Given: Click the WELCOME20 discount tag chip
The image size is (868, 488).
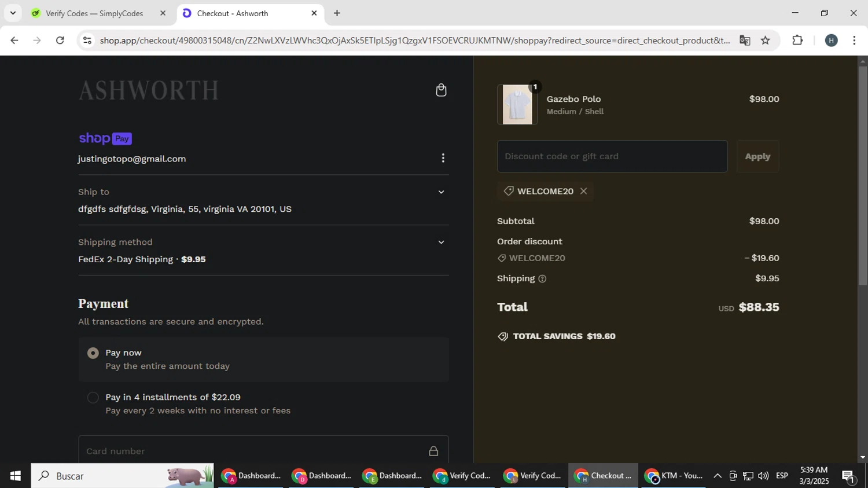Looking at the screenshot, I should (545, 191).
